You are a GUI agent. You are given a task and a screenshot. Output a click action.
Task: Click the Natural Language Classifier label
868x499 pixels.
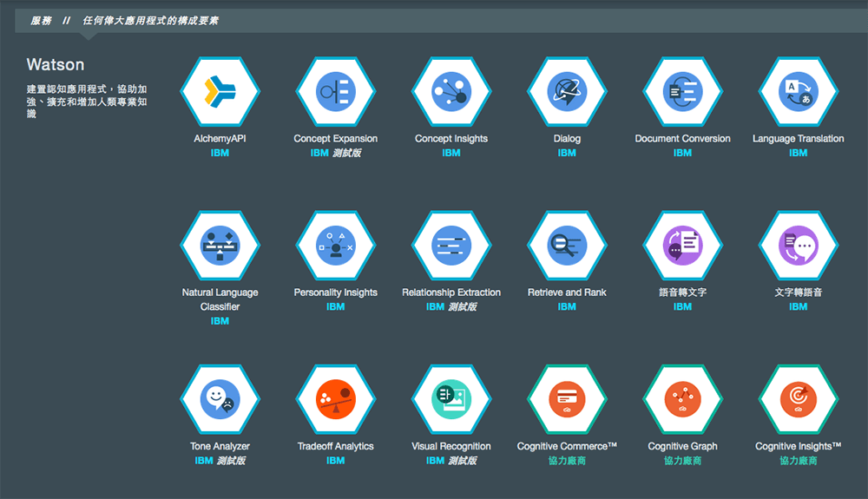tap(220, 299)
